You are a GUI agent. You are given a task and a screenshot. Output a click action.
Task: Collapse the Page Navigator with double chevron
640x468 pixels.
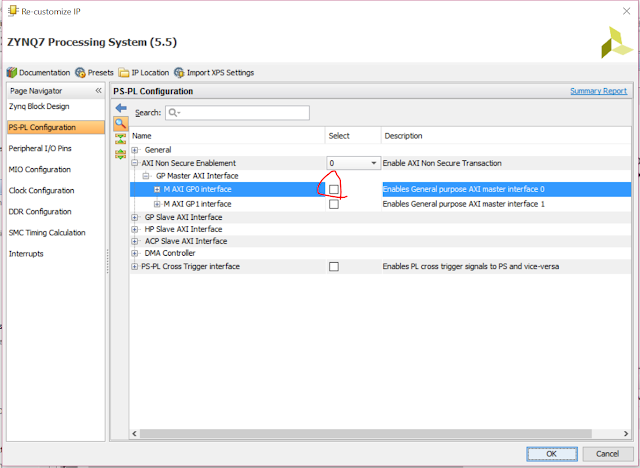point(98,91)
